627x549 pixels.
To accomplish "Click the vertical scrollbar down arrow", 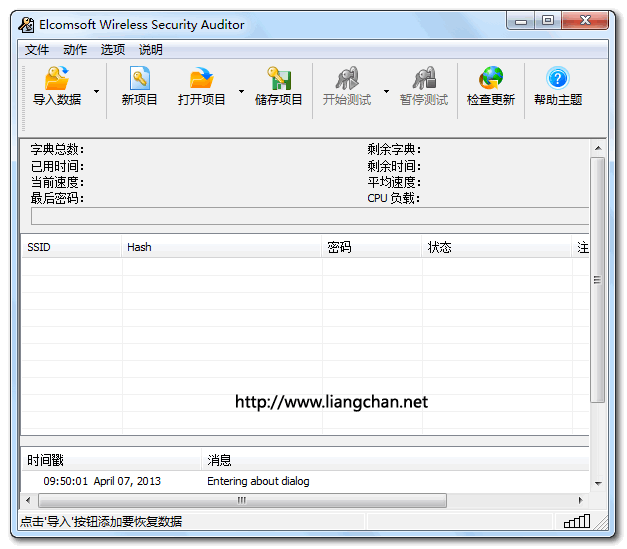I will pos(598,483).
